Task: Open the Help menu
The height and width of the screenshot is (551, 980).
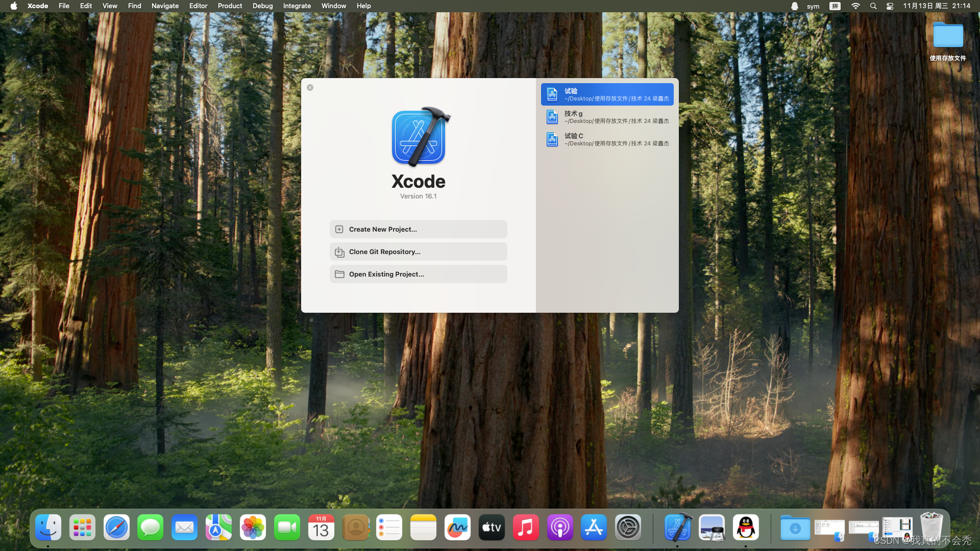Action: [x=363, y=6]
